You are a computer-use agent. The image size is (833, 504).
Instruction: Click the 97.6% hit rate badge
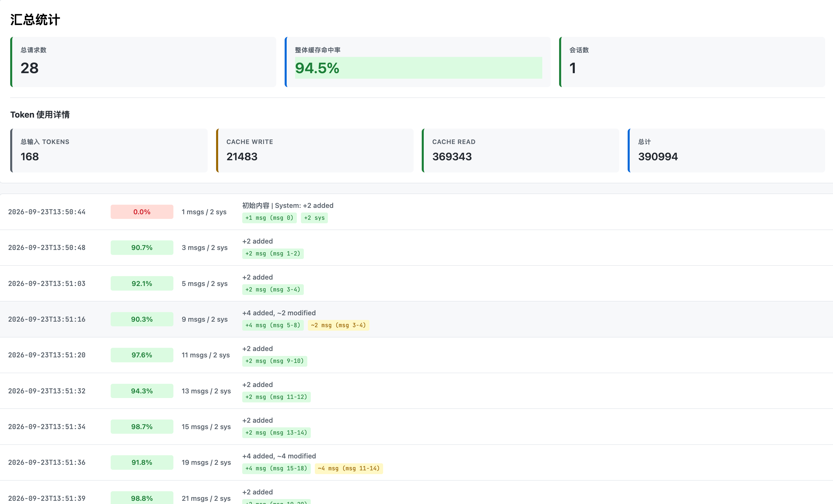(142, 355)
